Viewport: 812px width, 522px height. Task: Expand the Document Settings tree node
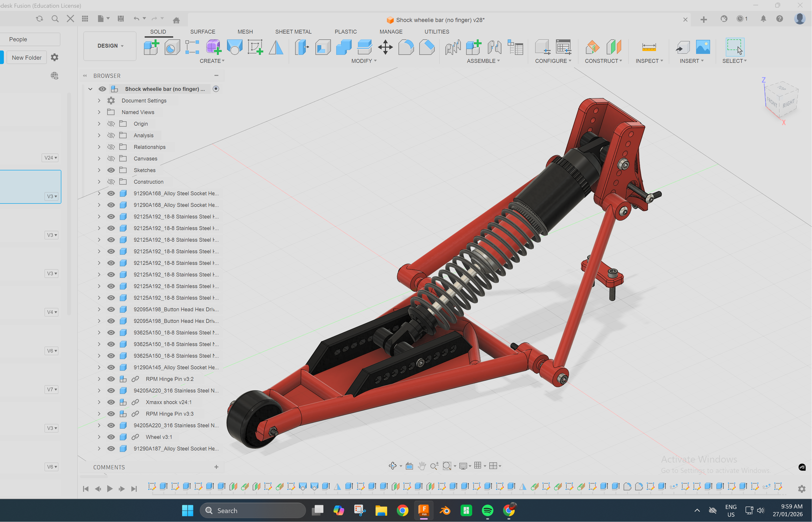(x=99, y=101)
